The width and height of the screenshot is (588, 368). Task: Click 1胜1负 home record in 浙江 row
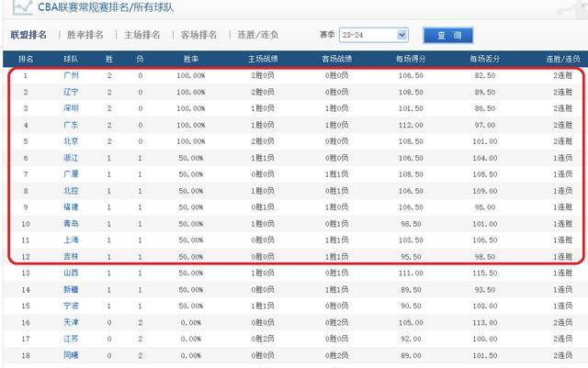(x=263, y=158)
